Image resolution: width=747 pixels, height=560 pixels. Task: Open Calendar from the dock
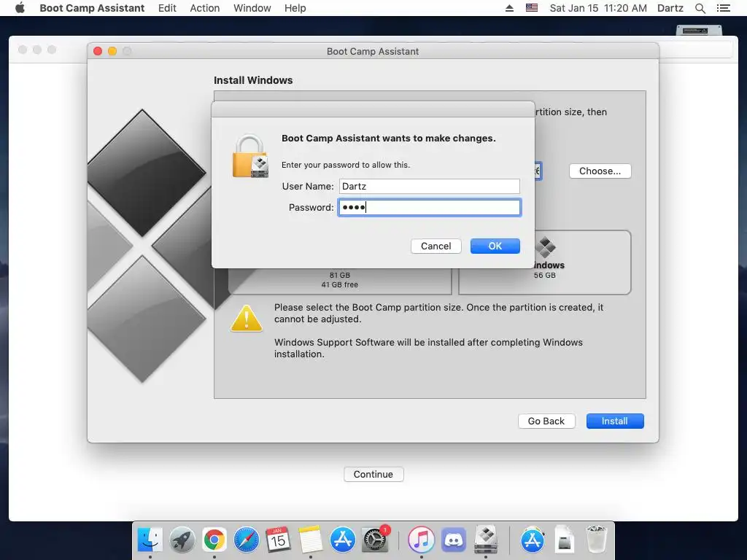coord(278,540)
